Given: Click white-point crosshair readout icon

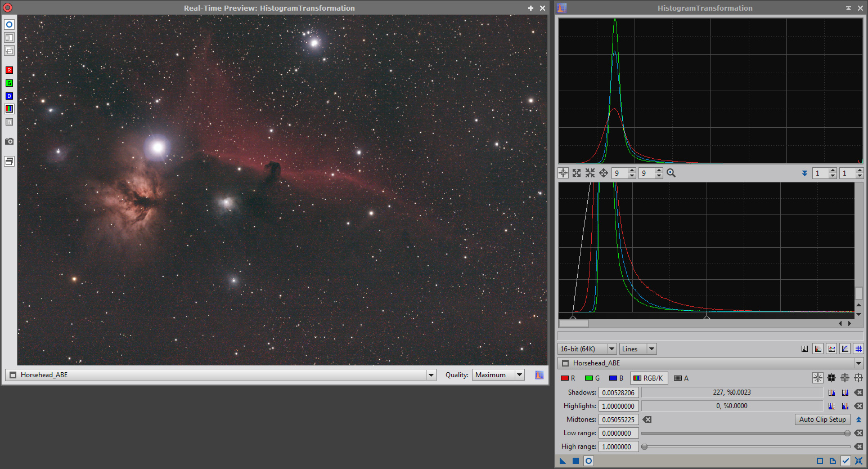Looking at the screenshot, I should pos(858,378).
